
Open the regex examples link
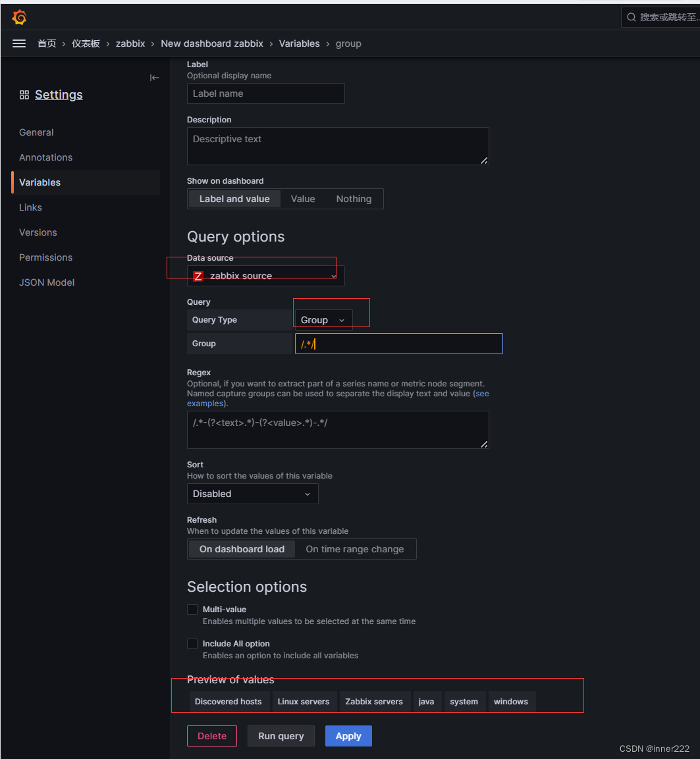205,404
